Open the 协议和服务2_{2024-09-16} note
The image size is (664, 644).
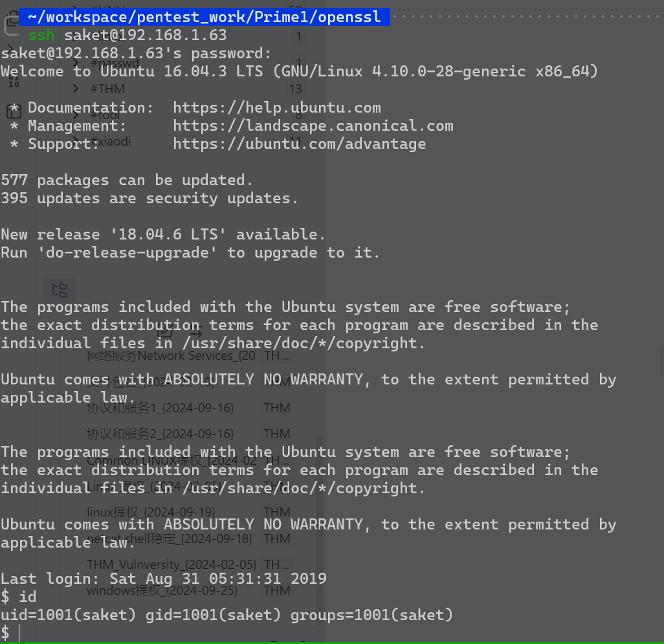(160, 434)
